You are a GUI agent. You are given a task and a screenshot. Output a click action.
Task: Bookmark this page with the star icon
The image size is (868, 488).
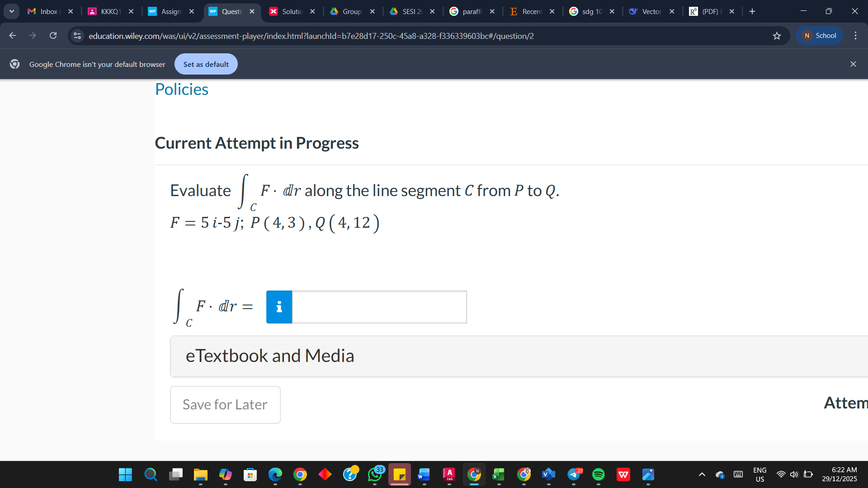tap(777, 36)
